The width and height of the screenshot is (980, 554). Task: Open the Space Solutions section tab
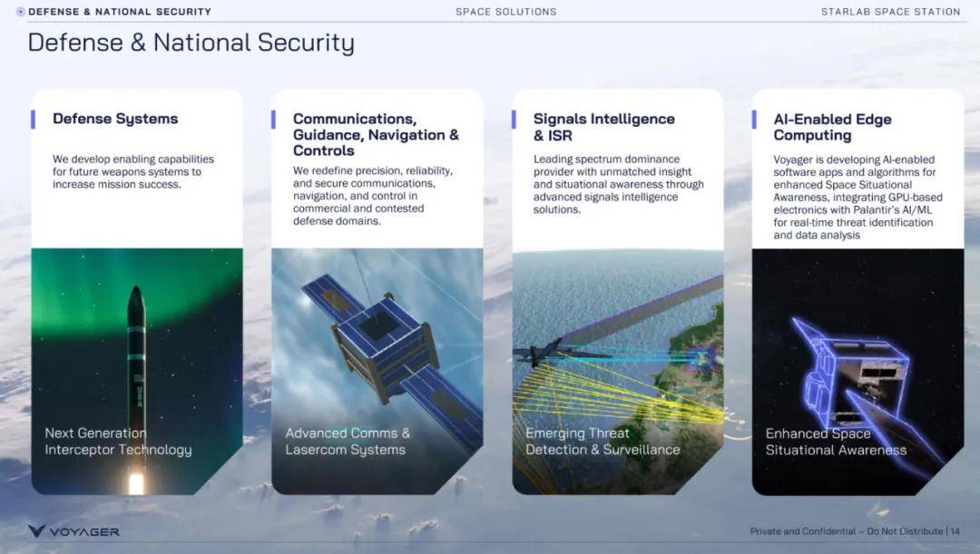click(x=506, y=12)
